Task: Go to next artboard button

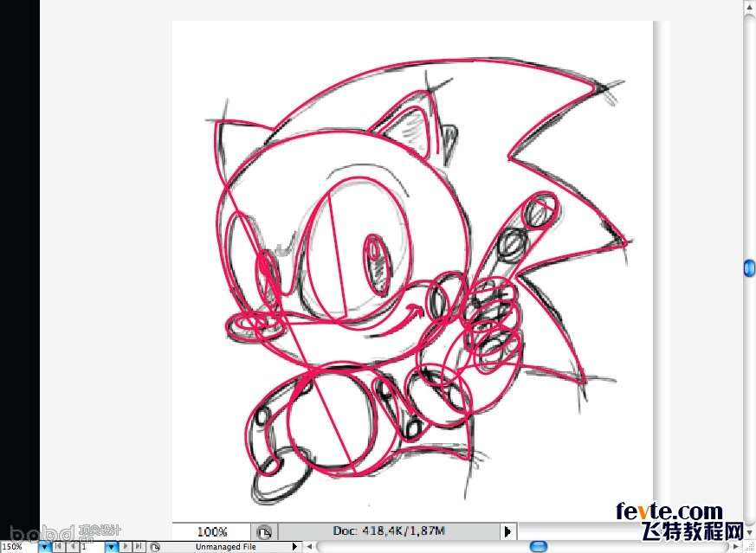Action: 126,546
